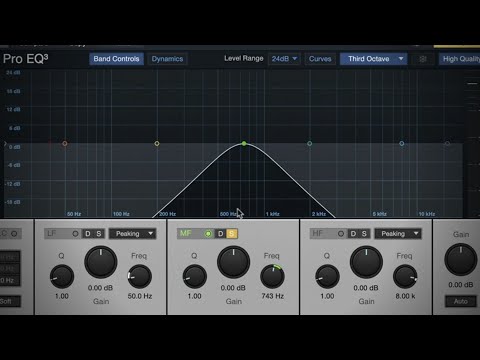Image resolution: width=480 pixels, height=360 pixels.
Task: Select the blue HF band node
Action: [x=402, y=144]
